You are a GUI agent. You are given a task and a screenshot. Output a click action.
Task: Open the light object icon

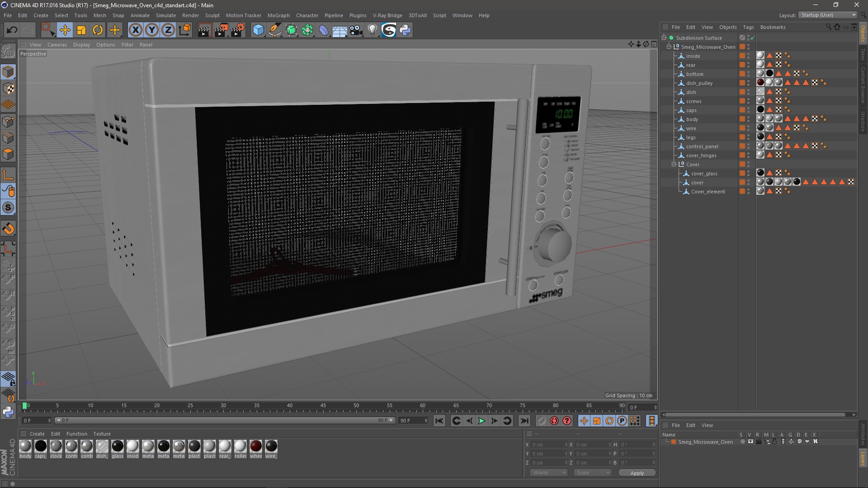click(372, 30)
